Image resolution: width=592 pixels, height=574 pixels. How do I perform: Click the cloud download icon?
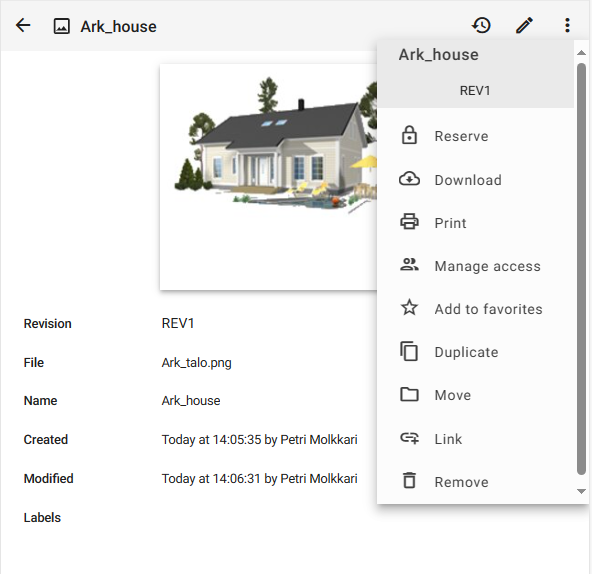409,179
